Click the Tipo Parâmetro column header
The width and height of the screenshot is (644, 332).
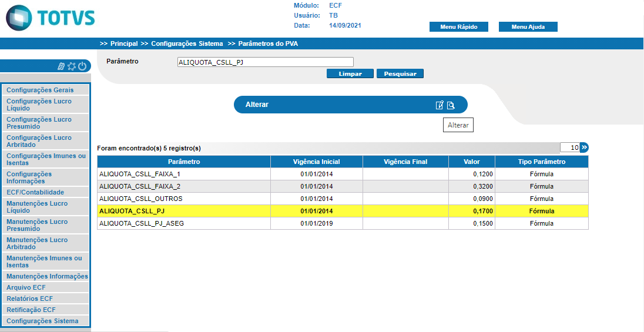[x=542, y=162]
